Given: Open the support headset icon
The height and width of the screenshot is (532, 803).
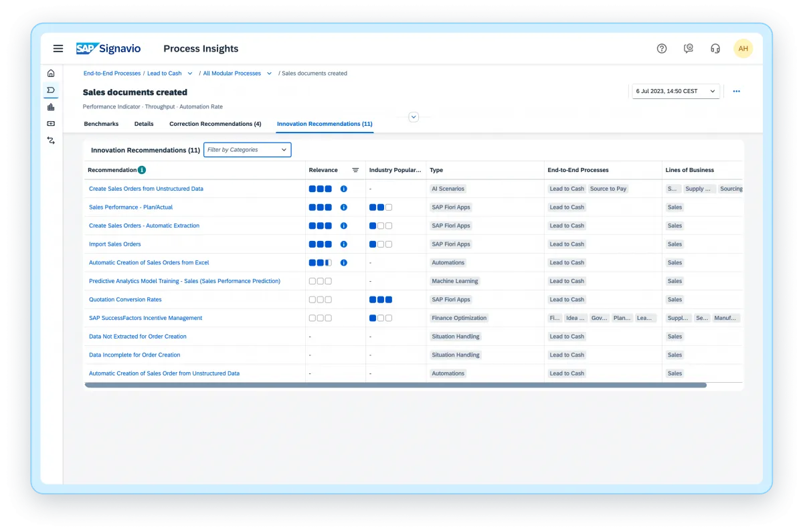Looking at the screenshot, I should [x=715, y=48].
